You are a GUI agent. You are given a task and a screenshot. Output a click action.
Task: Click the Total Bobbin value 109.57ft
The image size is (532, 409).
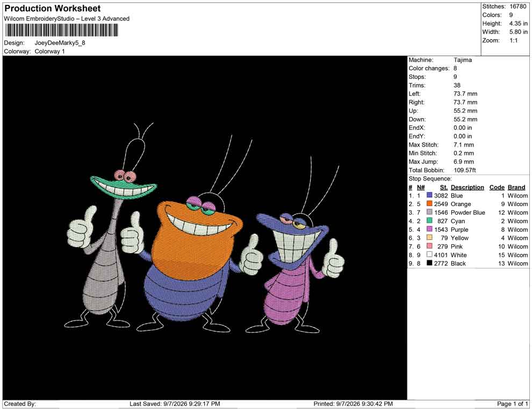click(x=464, y=170)
